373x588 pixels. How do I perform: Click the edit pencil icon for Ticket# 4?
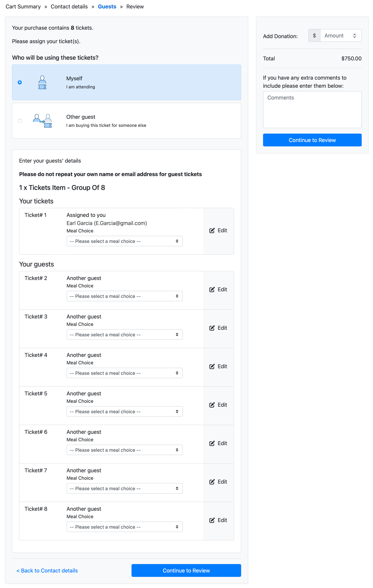point(212,366)
